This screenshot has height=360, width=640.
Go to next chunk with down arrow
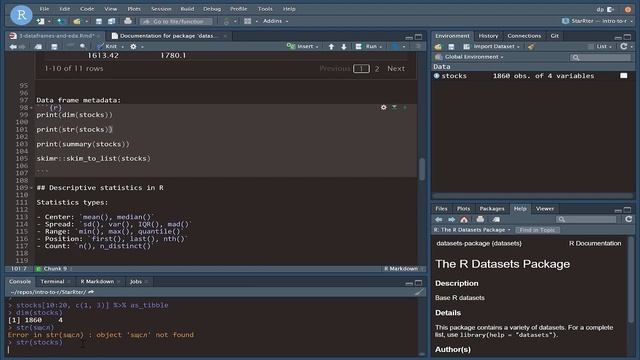[344, 47]
